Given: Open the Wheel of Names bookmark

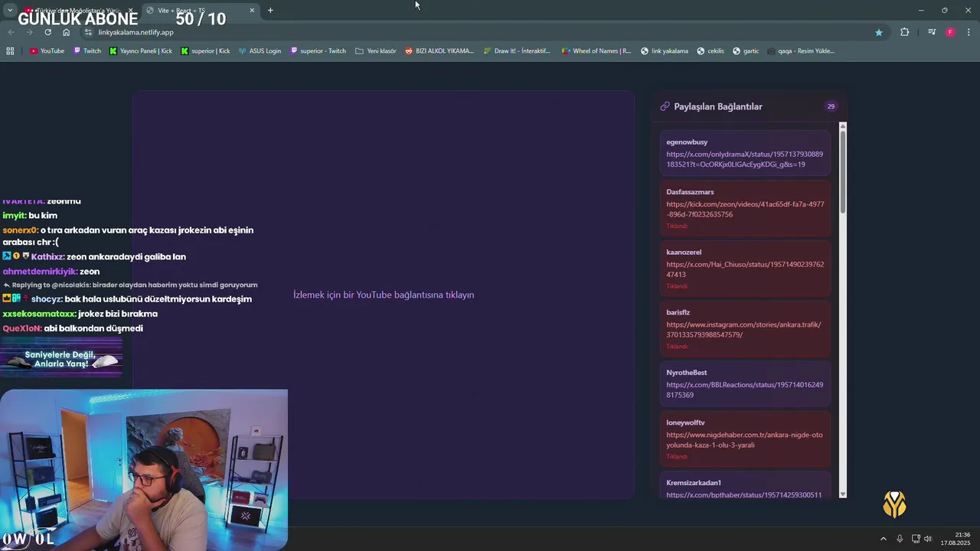Looking at the screenshot, I should (x=596, y=51).
